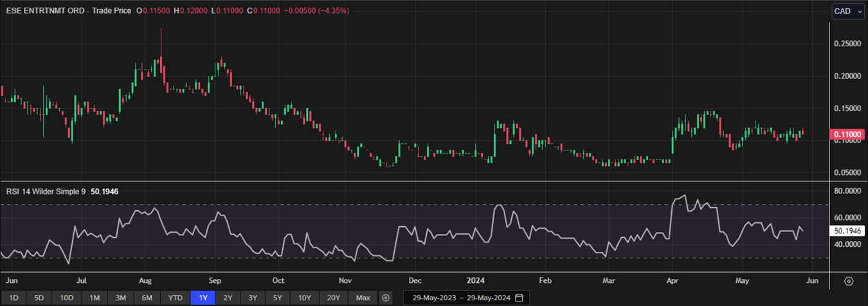Open the time range settings gear icon
This screenshot has height=306, width=868.
click(386, 298)
